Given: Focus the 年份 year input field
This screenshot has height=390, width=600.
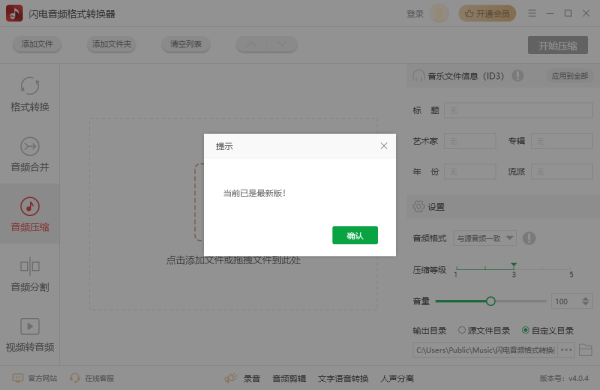Looking at the screenshot, I should [x=470, y=171].
